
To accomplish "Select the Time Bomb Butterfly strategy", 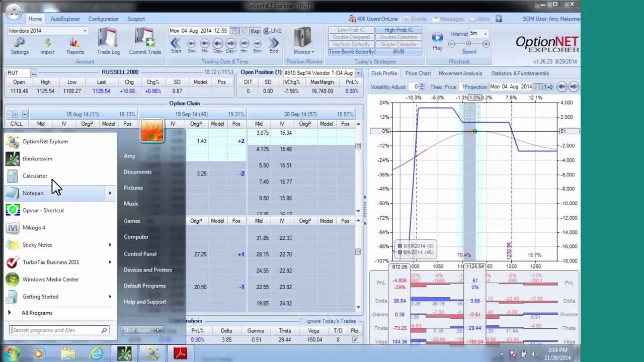I will [x=351, y=52].
